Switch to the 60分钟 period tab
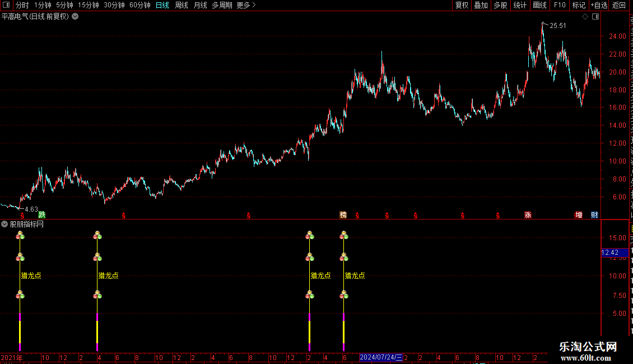This screenshot has width=633, height=364. click(139, 5)
